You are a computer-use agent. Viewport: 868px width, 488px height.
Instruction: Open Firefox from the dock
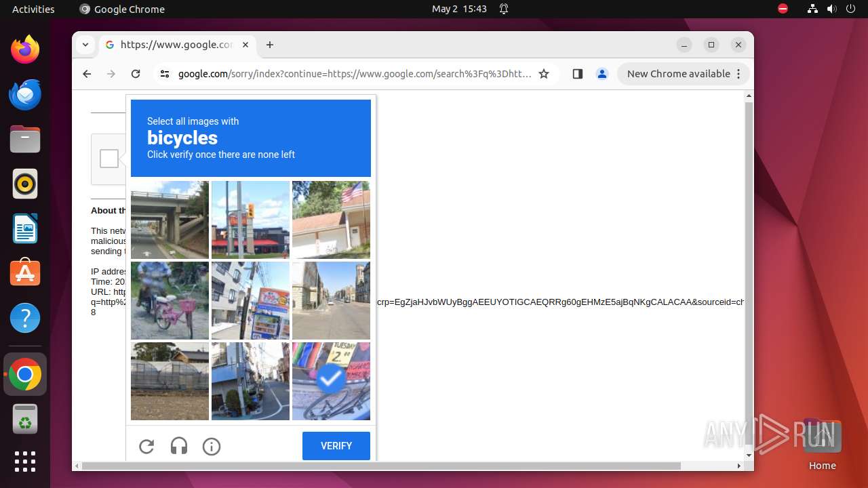point(25,49)
